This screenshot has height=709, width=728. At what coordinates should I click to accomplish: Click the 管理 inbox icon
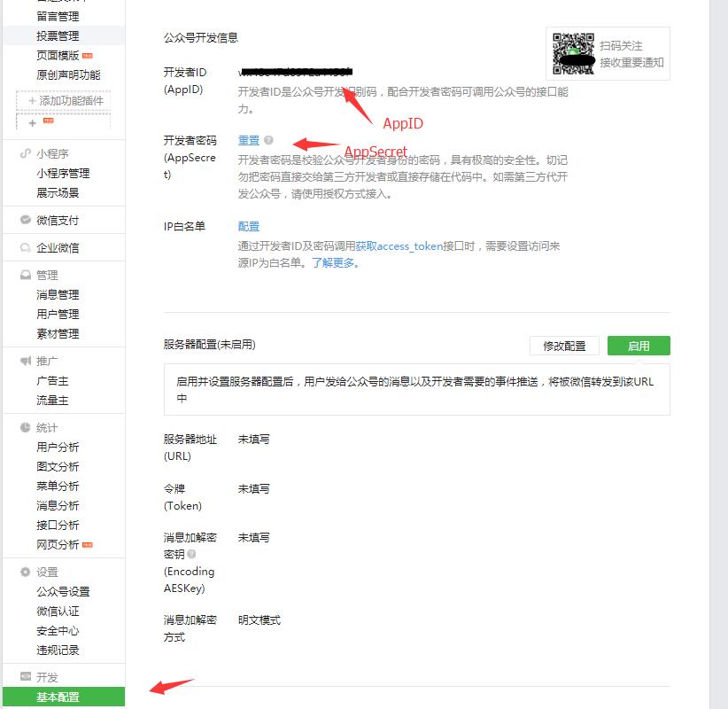[25, 275]
